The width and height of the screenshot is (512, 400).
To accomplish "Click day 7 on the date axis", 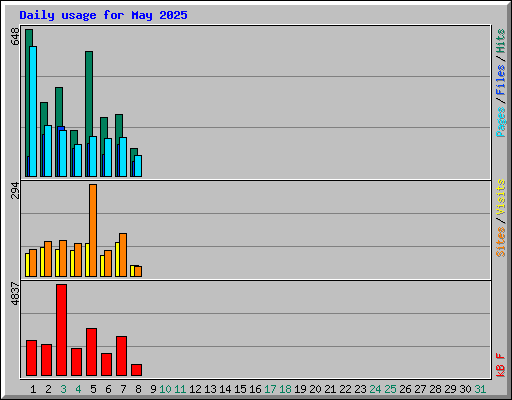I will pos(123,389).
